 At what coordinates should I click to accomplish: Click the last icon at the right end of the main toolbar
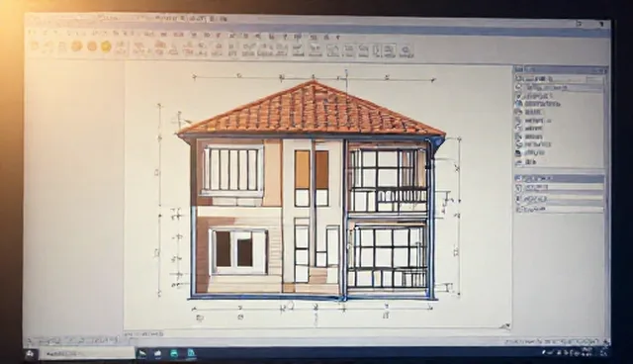click(407, 50)
